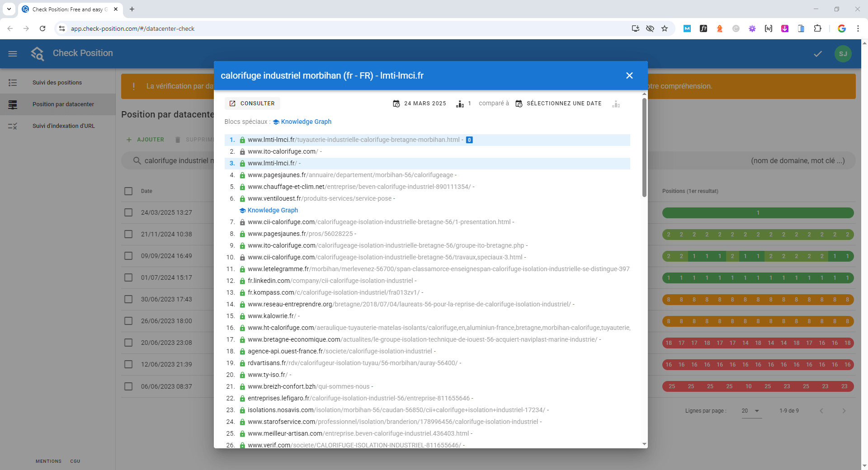
Task: Close the calorifuge industriel morbihan dialog
Action: pyautogui.click(x=629, y=75)
